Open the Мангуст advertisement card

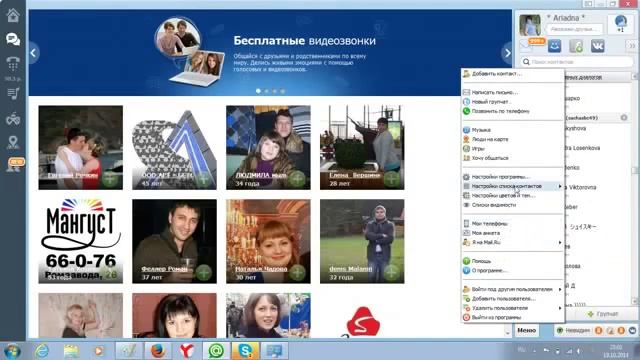[80, 241]
